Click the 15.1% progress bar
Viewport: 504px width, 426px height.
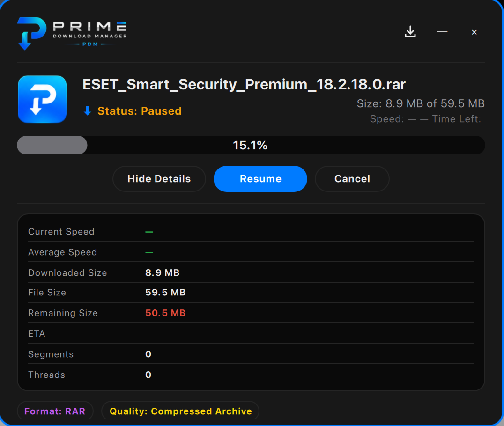pos(251,145)
